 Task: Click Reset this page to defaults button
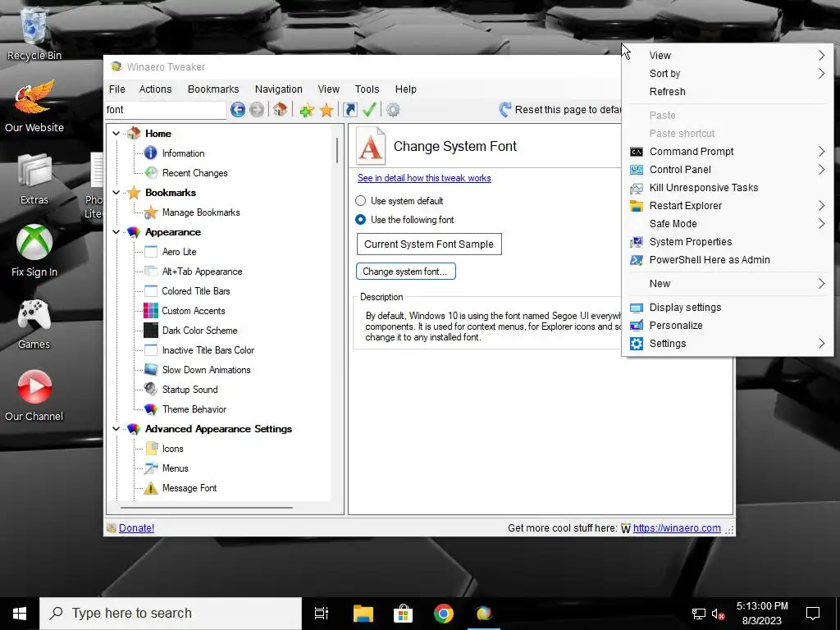pyautogui.click(x=559, y=110)
